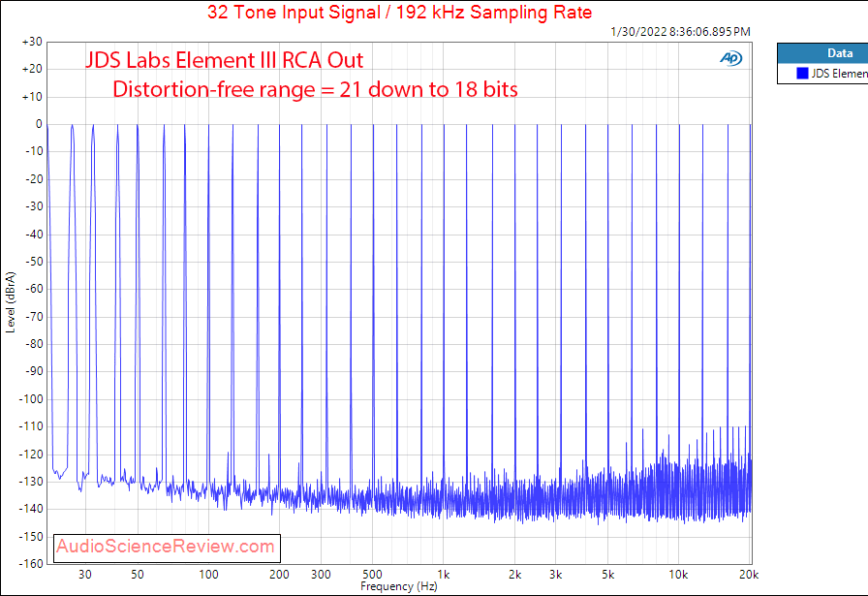The image size is (868, 596).
Task: Select the Data legend header
Action: (823, 53)
